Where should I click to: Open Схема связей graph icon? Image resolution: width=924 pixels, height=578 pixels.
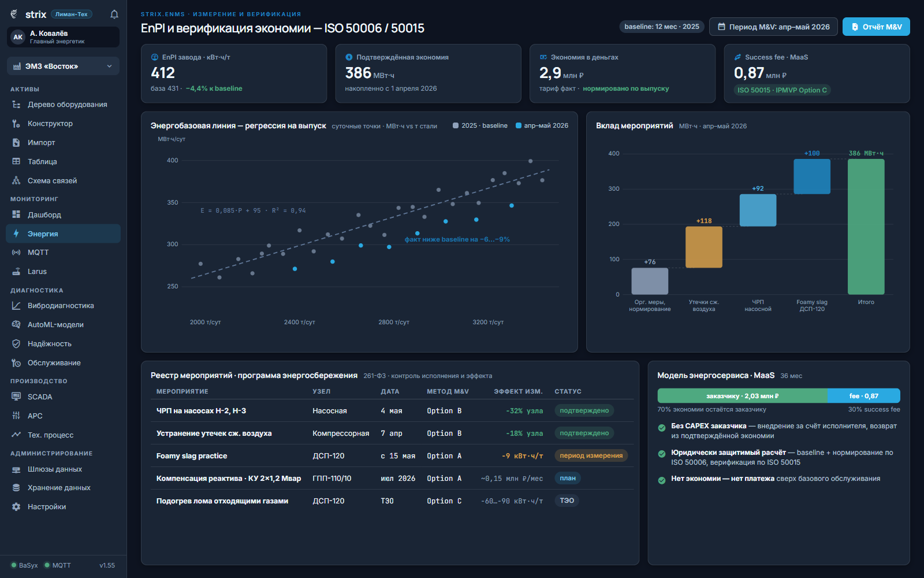pos(16,181)
